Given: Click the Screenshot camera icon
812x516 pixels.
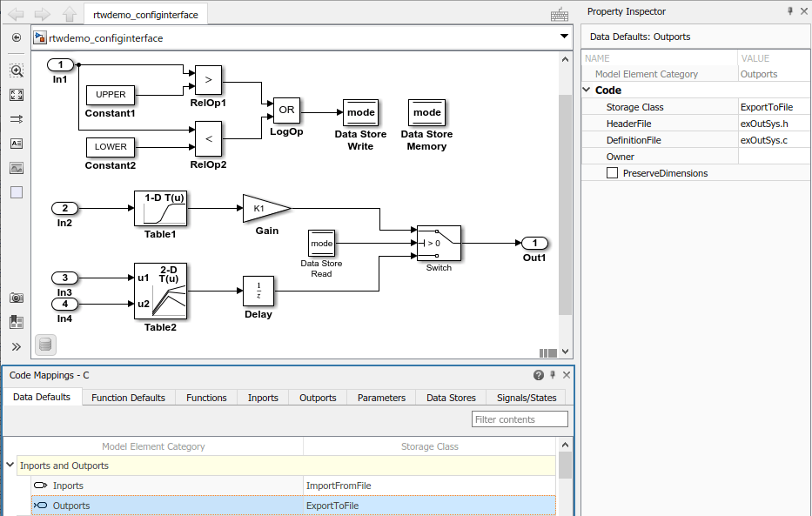Looking at the screenshot, I should pos(17,298).
